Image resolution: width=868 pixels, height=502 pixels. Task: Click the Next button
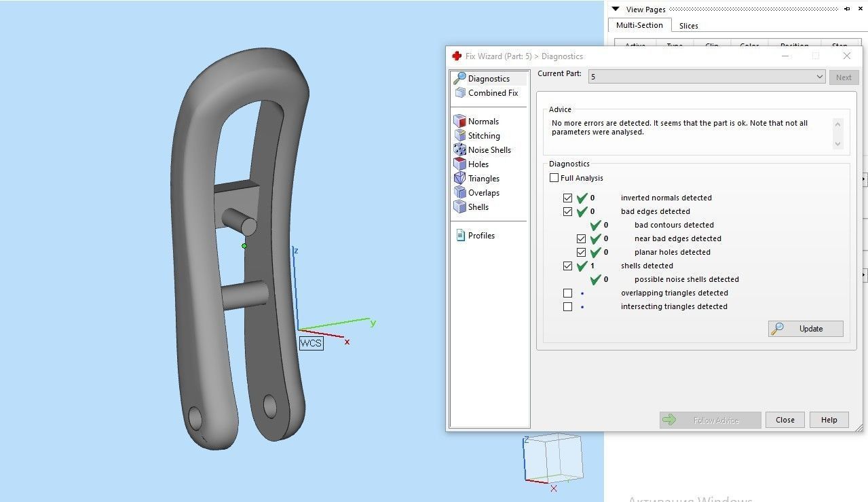pyautogui.click(x=844, y=77)
